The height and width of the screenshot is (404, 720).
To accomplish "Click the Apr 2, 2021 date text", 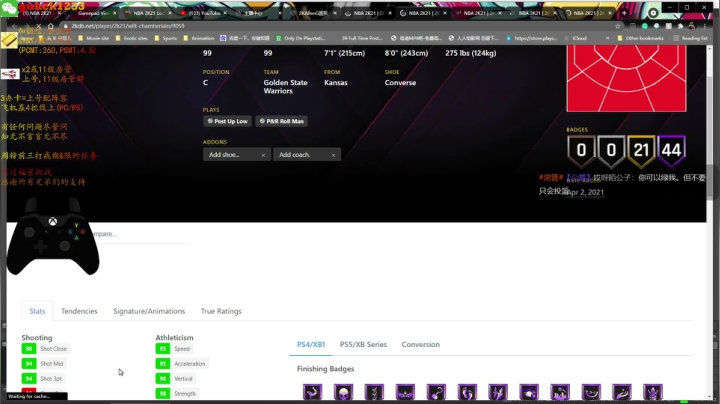I will (x=585, y=192).
